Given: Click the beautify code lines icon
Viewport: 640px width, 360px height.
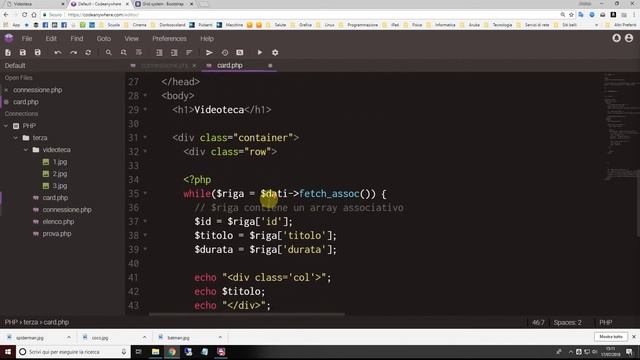Looking at the screenshot, I should pos(189,53).
